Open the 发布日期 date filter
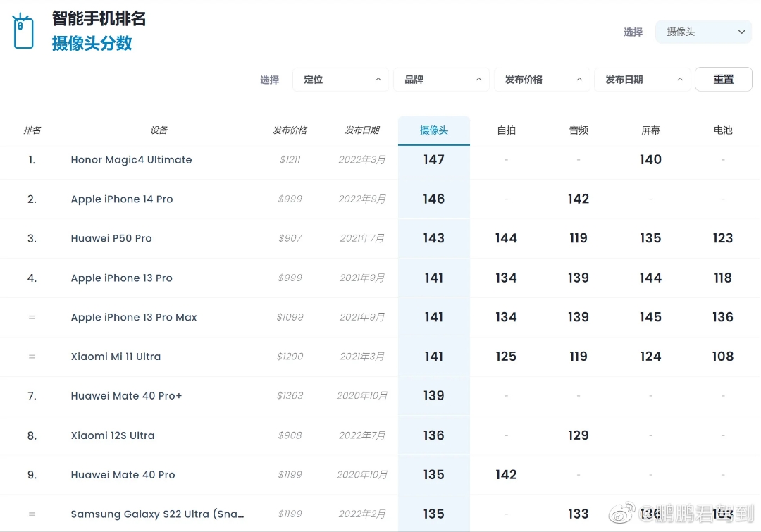This screenshot has width=761, height=532. (x=642, y=80)
